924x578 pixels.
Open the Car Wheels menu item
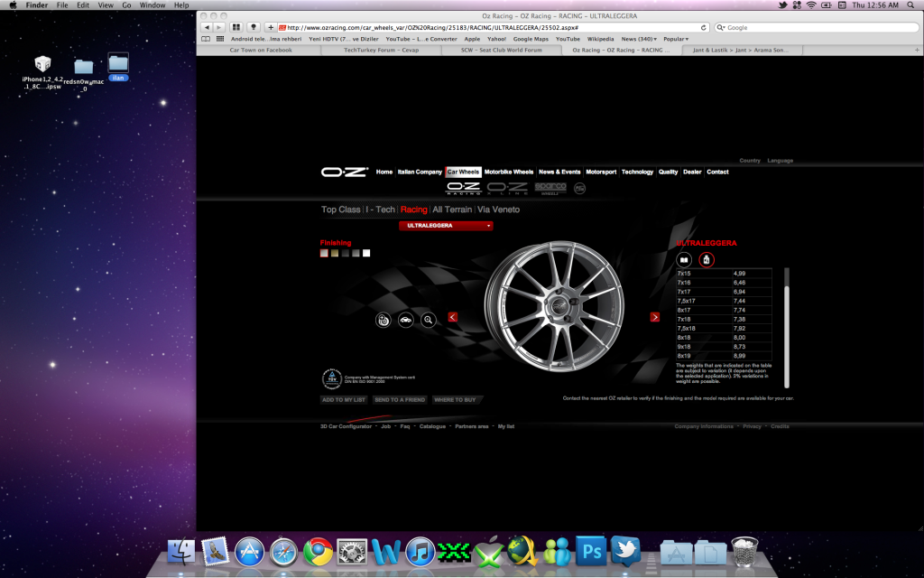click(x=463, y=172)
